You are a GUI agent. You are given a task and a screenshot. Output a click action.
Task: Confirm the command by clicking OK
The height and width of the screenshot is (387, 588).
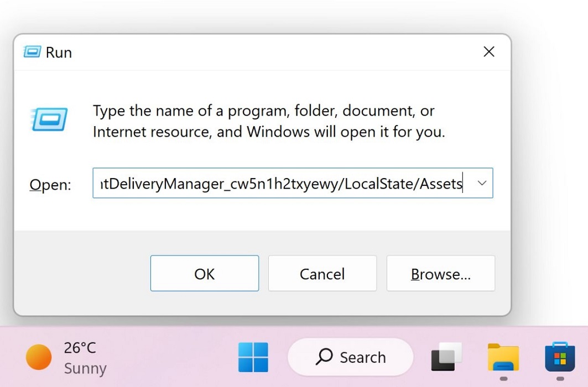pos(204,273)
